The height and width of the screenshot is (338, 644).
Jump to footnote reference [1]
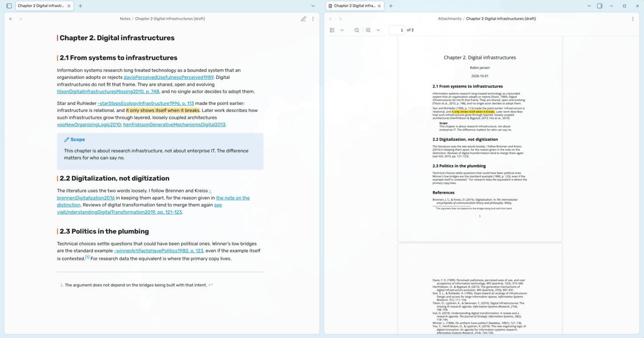click(x=87, y=257)
